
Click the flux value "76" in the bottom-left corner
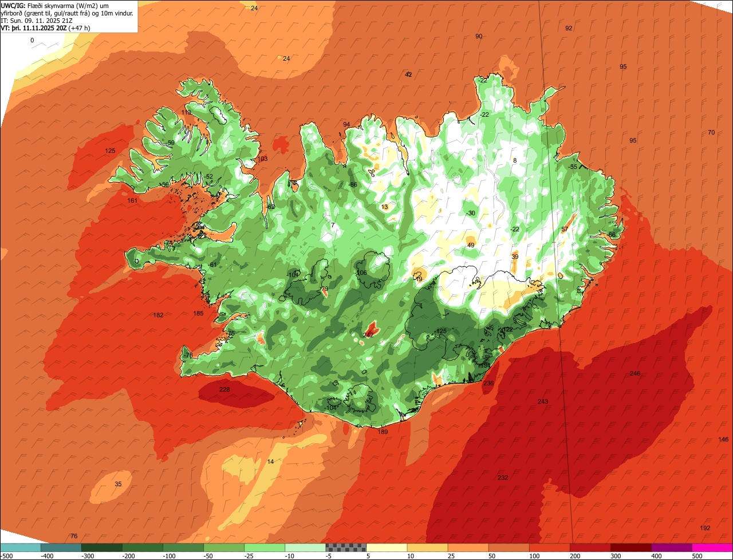(73, 536)
